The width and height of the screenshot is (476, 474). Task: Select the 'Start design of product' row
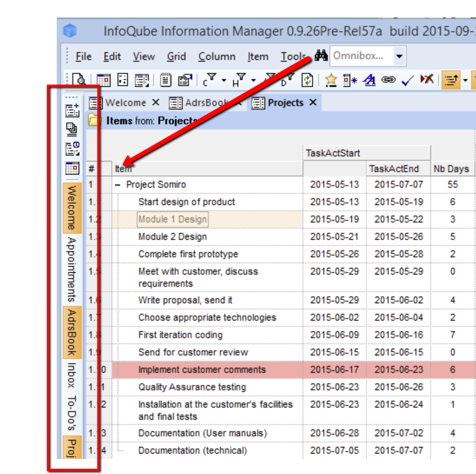pos(186,202)
